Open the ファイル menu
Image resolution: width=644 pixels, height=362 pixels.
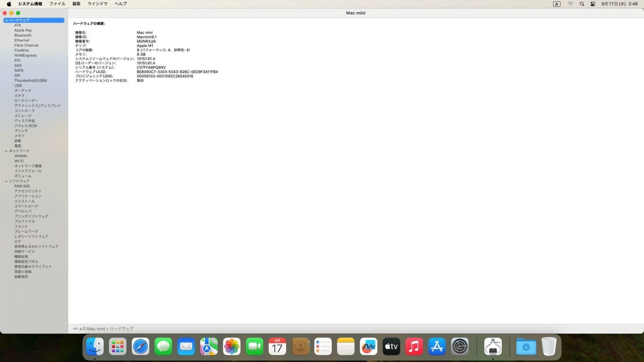[57, 4]
